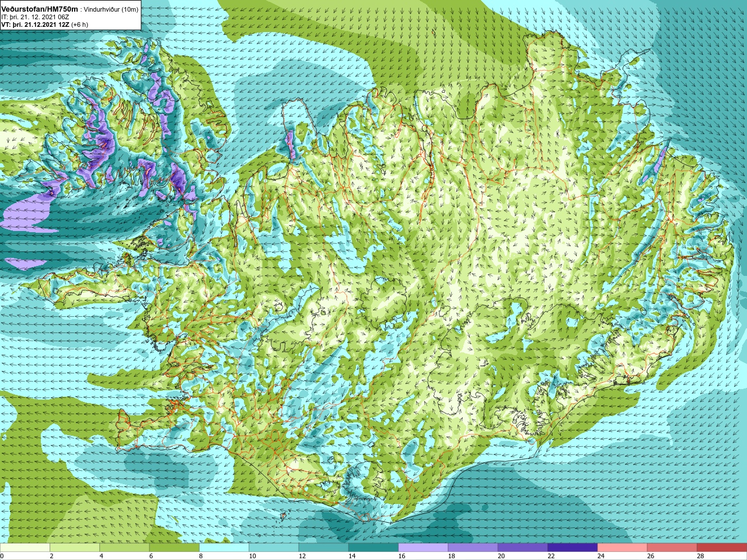Screen dimensions: 747x560
Task: Select the light cyan 8–10 legend swatch
Action: point(224,548)
